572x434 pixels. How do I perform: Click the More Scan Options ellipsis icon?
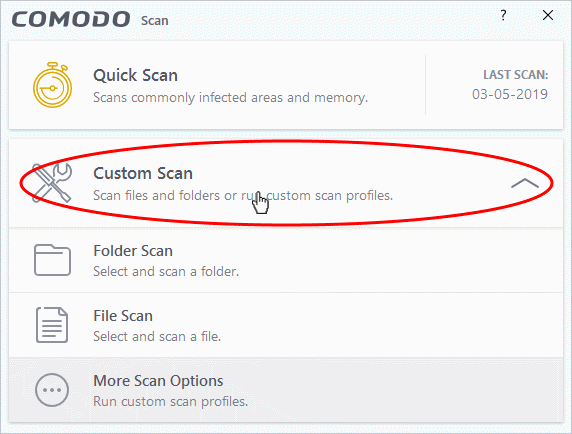click(52, 390)
